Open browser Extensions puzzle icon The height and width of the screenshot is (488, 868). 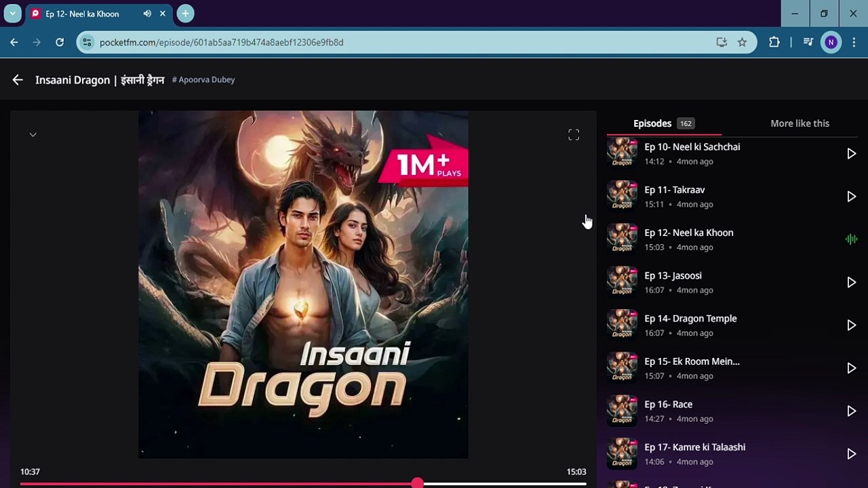coord(774,42)
